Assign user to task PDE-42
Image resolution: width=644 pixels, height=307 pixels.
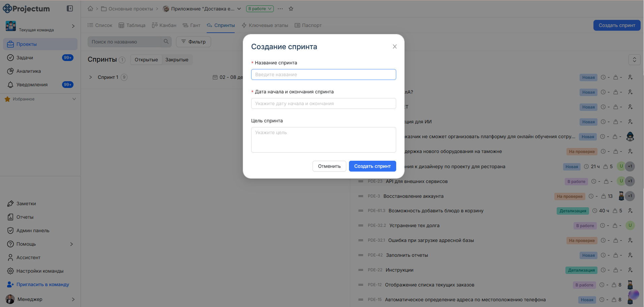coord(630,255)
